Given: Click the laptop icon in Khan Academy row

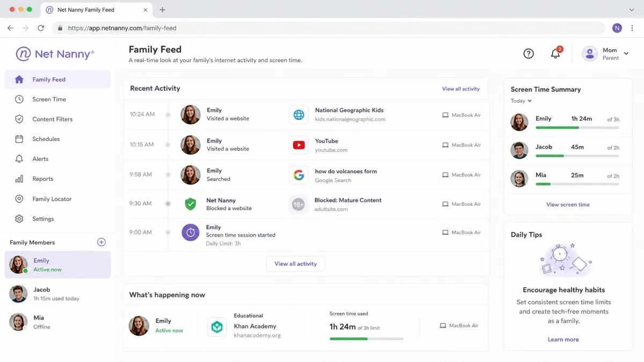Looking at the screenshot, I should point(443,326).
